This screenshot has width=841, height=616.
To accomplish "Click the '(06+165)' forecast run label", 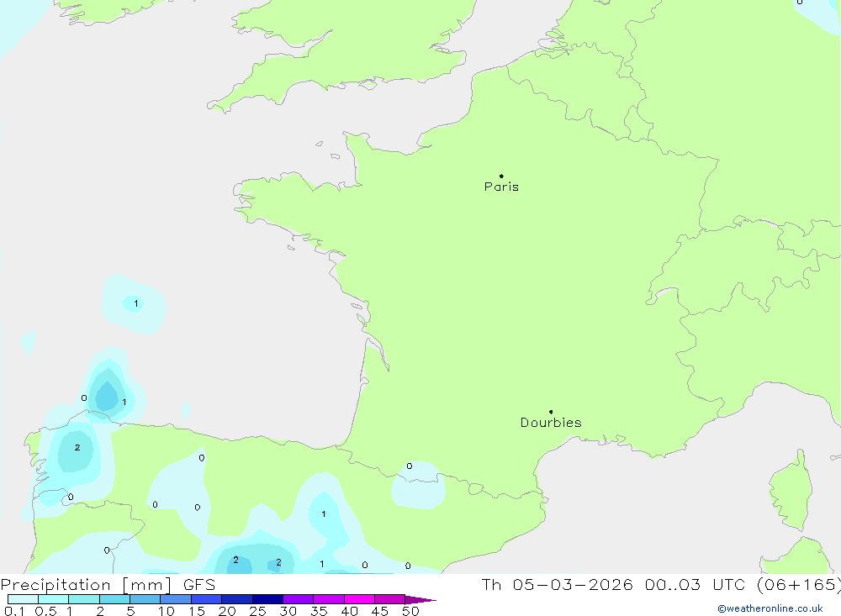I will click(798, 585).
